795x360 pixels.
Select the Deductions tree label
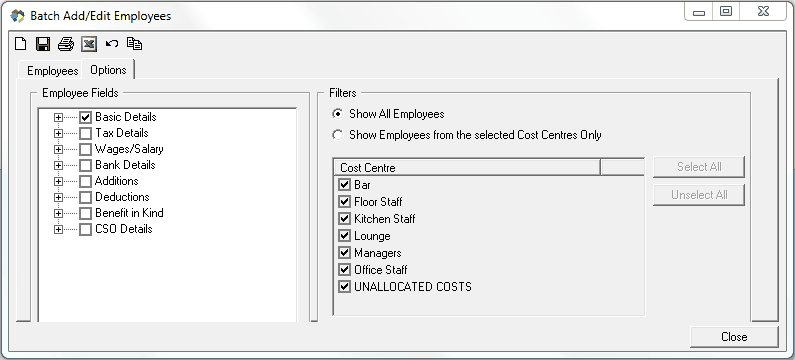coord(122,197)
